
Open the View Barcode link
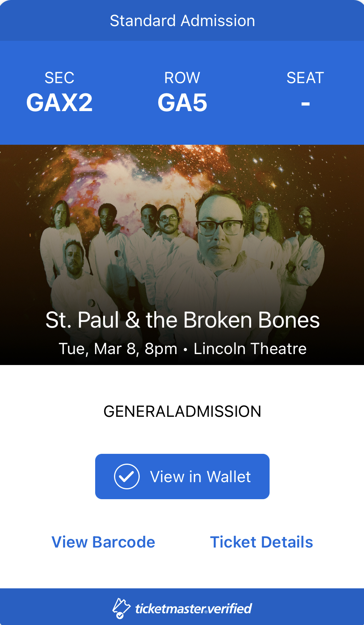[103, 542]
